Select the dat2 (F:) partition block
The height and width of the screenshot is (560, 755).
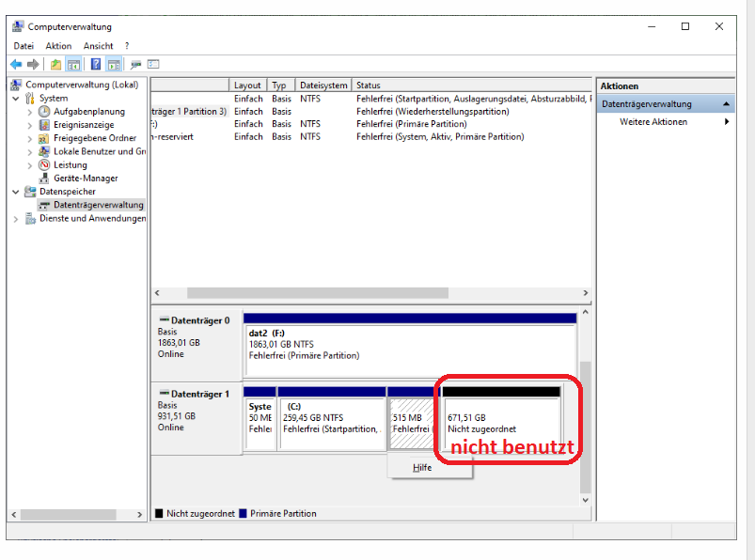click(x=410, y=345)
